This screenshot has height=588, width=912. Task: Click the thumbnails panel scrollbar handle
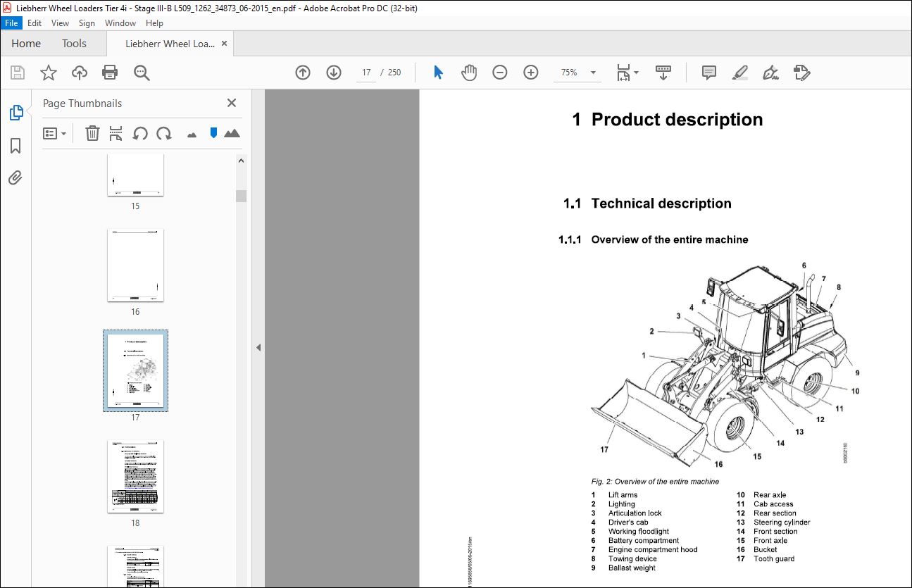tap(241, 196)
